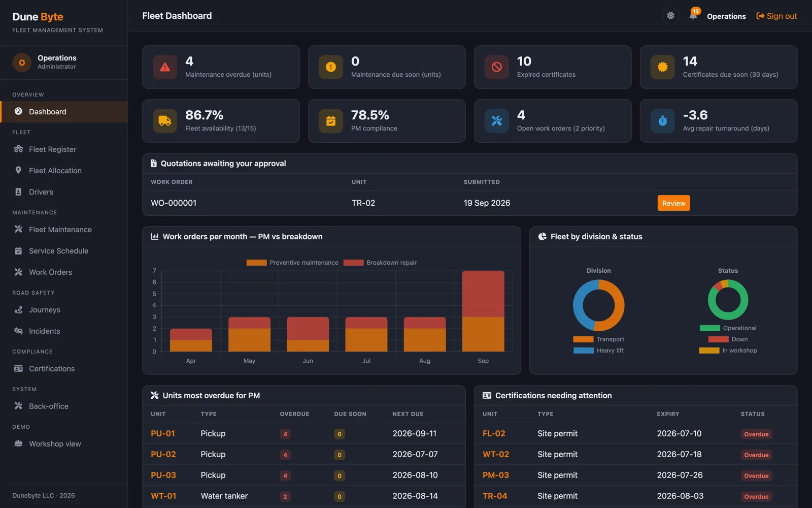Viewport: 812px width, 508px height.
Task: Click the Certifications ID card icon
Action: coord(18,368)
